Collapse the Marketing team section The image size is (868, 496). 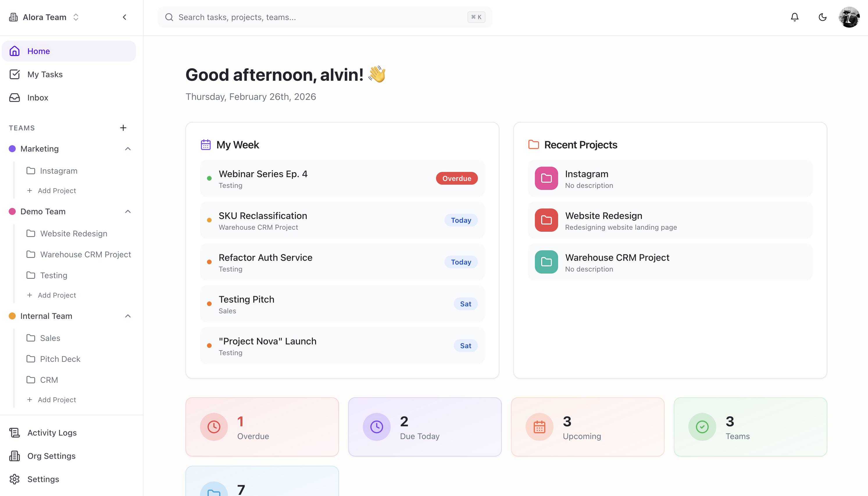tap(128, 149)
